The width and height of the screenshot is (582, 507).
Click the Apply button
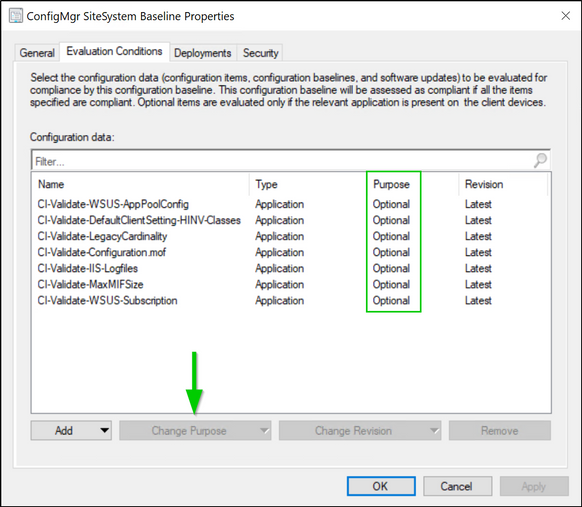click(x=534, y=486)
